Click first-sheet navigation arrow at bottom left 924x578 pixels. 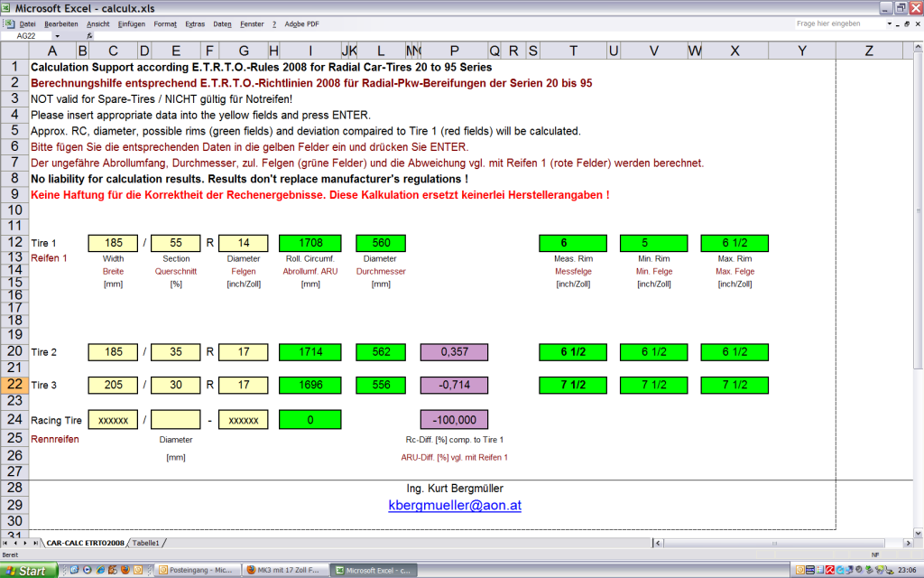6,543
